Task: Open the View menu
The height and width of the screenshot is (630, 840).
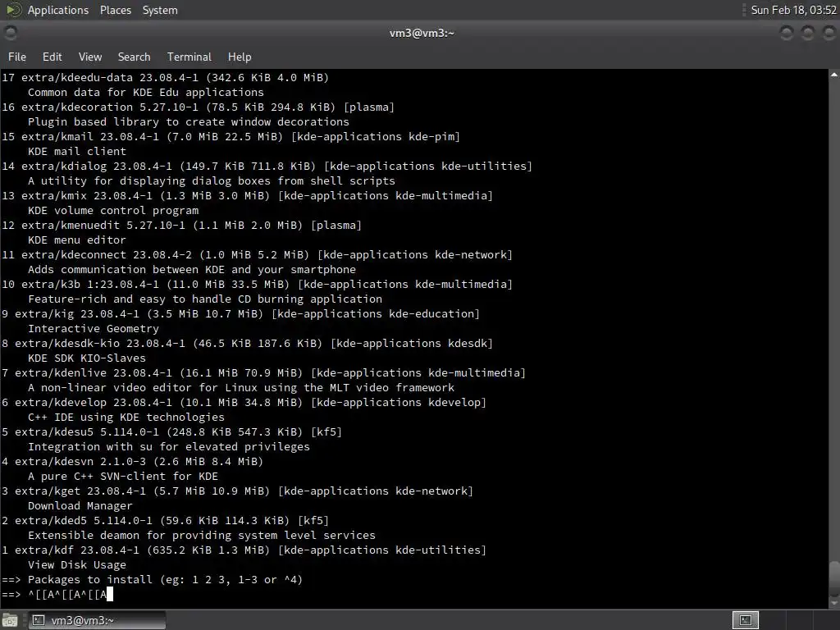Action: tap(90, 57)
